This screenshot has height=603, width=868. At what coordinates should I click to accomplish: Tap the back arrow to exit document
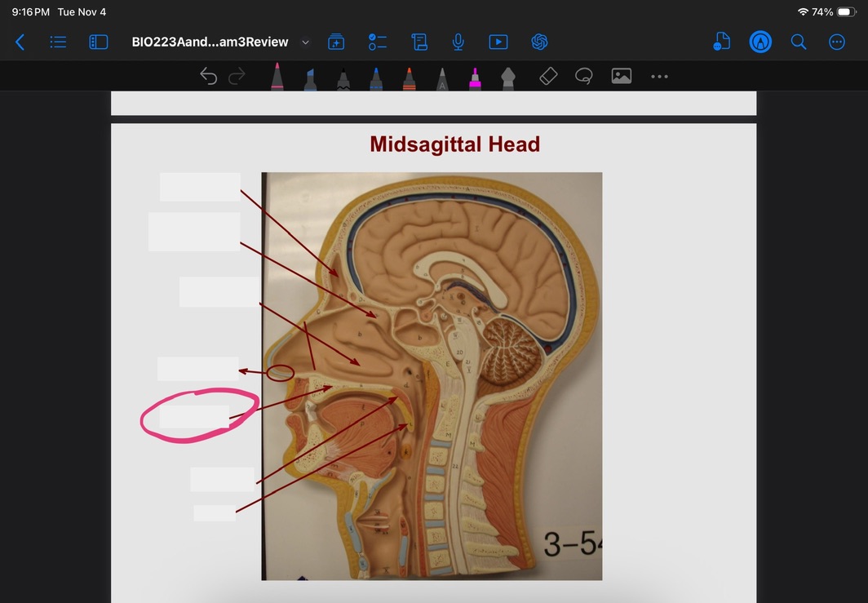point(20,42)
